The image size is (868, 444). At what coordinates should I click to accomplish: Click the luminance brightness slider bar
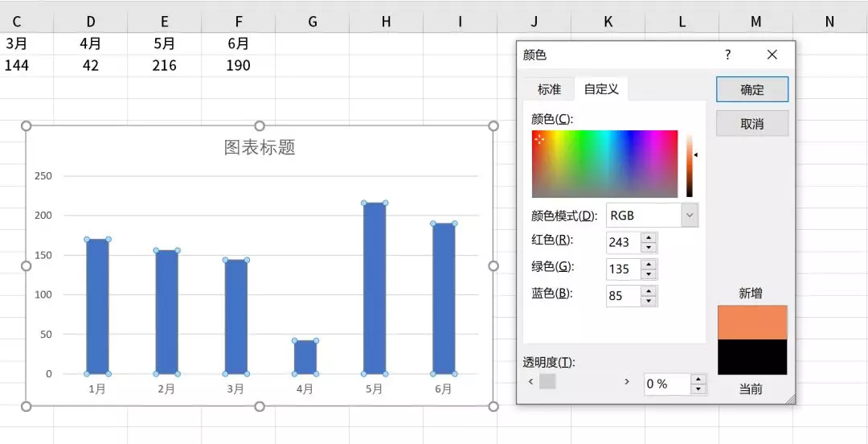pyautogui.click(x=690, y=165)
